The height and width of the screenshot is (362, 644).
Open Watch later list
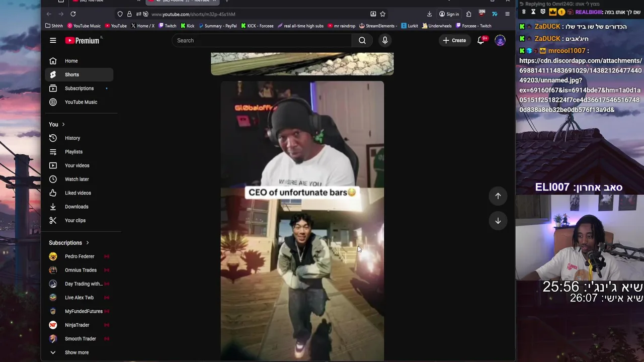tap(79, 179)
